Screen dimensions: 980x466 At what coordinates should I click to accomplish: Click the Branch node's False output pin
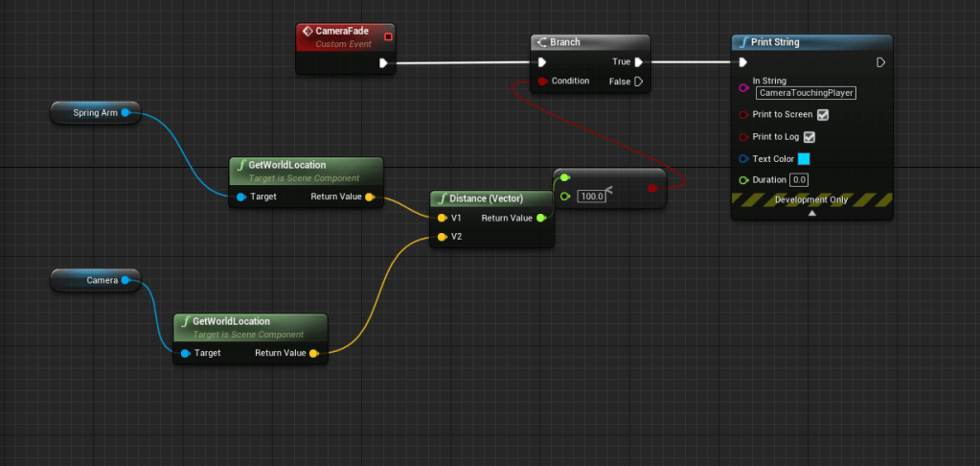pyautogui.click(x=639, y=82)
